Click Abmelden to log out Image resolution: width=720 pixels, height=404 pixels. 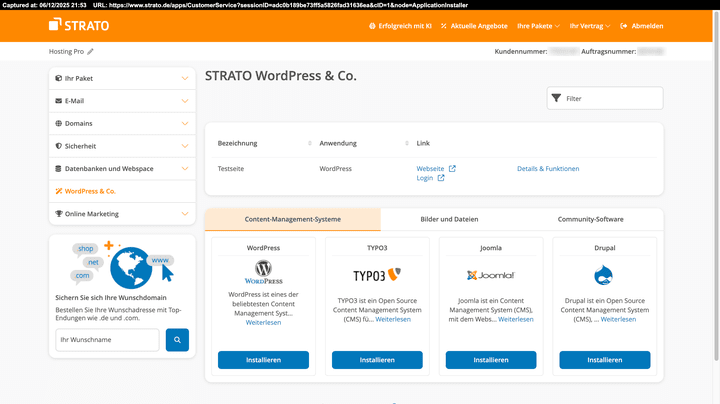pos(641,26)
